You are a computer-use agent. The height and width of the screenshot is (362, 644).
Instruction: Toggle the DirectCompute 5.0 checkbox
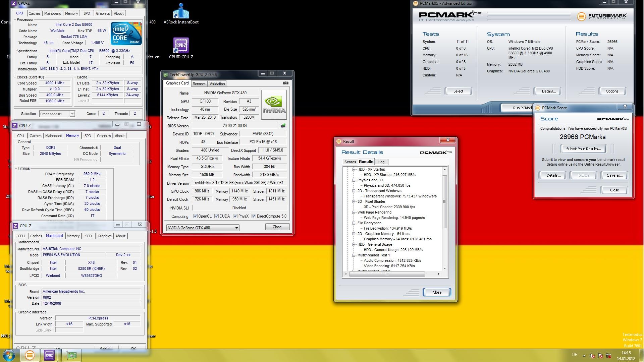click(254, 216)
